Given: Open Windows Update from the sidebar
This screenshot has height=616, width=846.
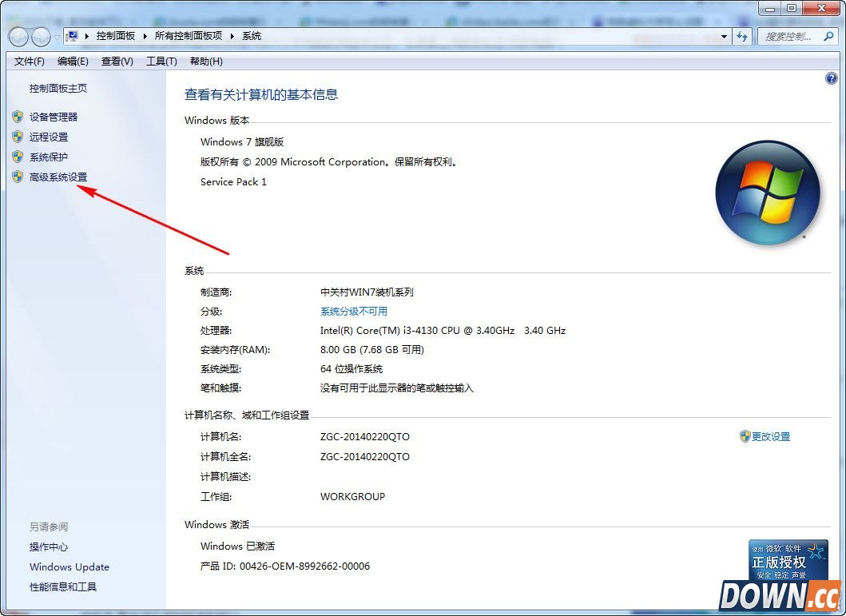Looking at the screenshot, I should click(x=69, y=566).
